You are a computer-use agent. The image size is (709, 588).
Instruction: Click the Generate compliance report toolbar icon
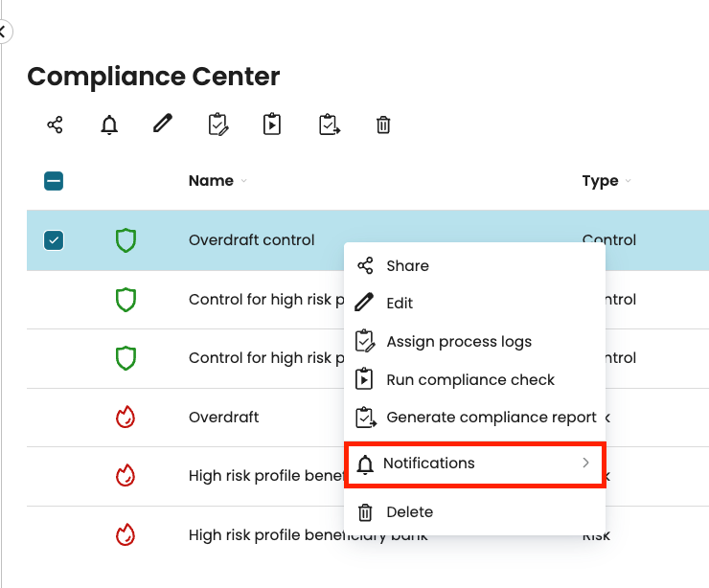pos(329,124)
